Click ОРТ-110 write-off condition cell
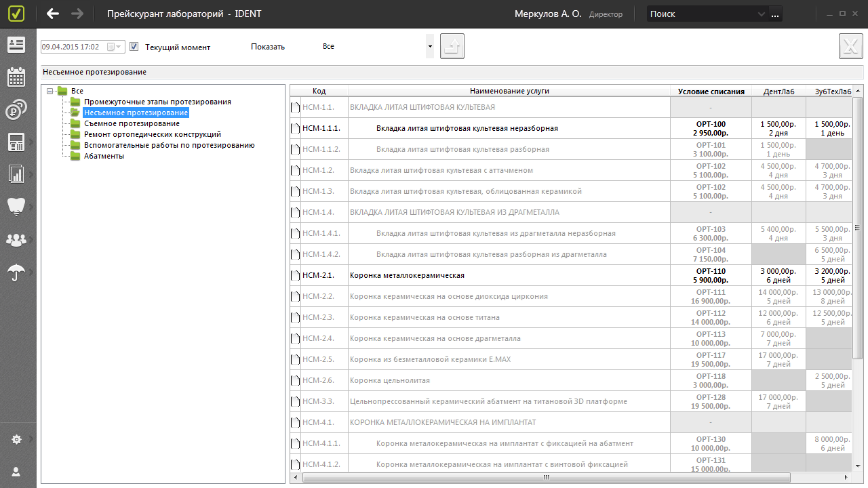The image size is (868, 488). tap(711, 275)
